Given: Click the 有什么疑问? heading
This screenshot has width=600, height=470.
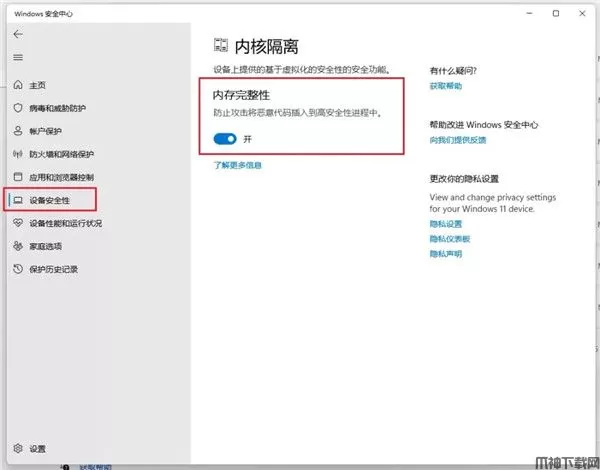Looking at the screenshot, I should (x=453, y=70).
